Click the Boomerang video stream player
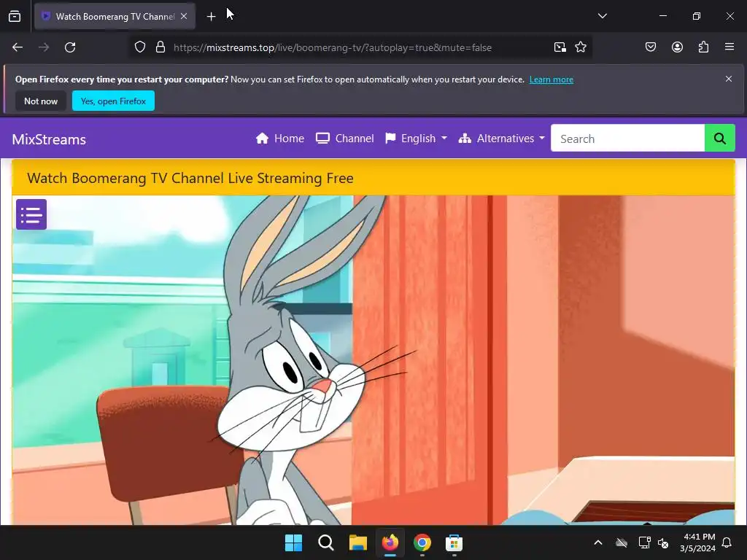Viewport: 747px width, 560px height. click(373, 360)
